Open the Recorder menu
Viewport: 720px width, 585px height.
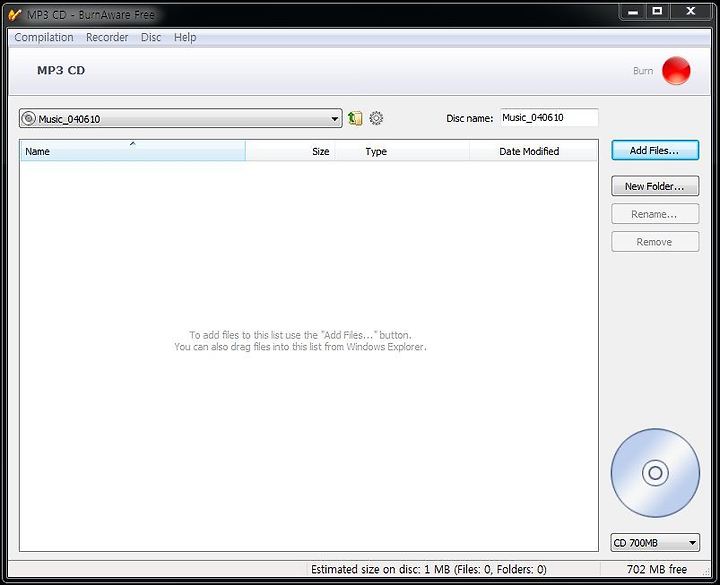click(107, 37)
